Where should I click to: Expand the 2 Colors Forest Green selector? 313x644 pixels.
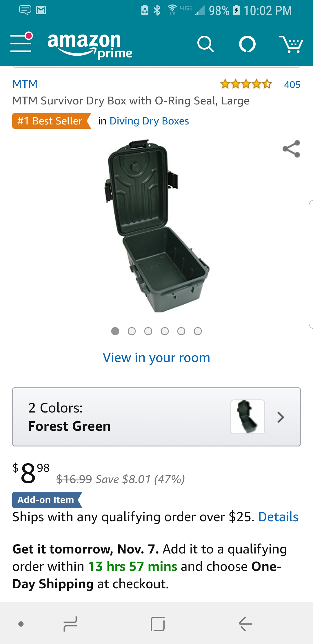point(156,417)
